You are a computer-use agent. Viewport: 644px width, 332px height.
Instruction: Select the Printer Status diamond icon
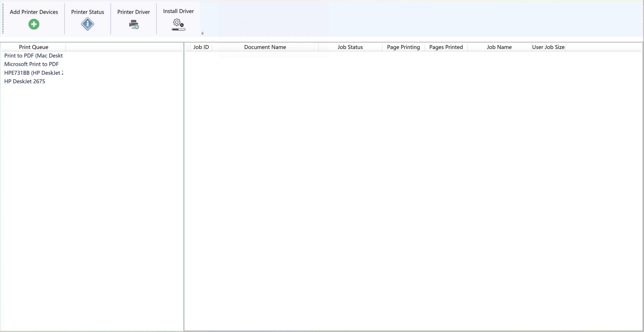(x=87, y=24)
